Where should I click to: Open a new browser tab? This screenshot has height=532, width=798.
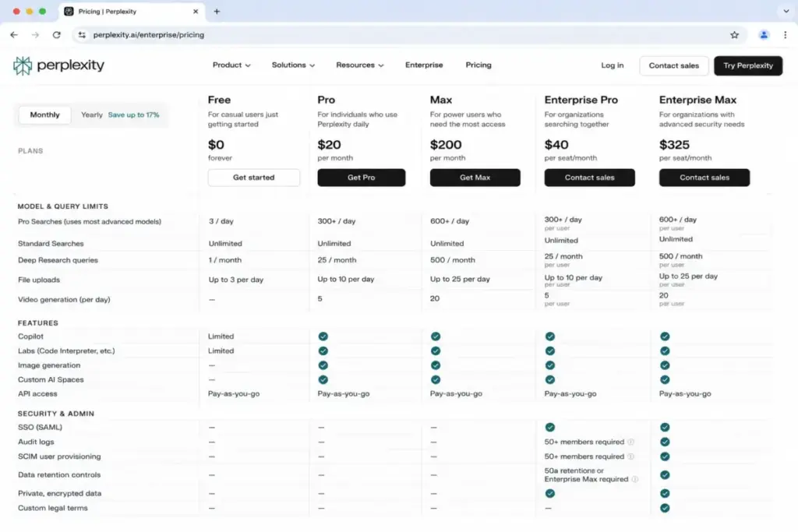coord(217,11)
